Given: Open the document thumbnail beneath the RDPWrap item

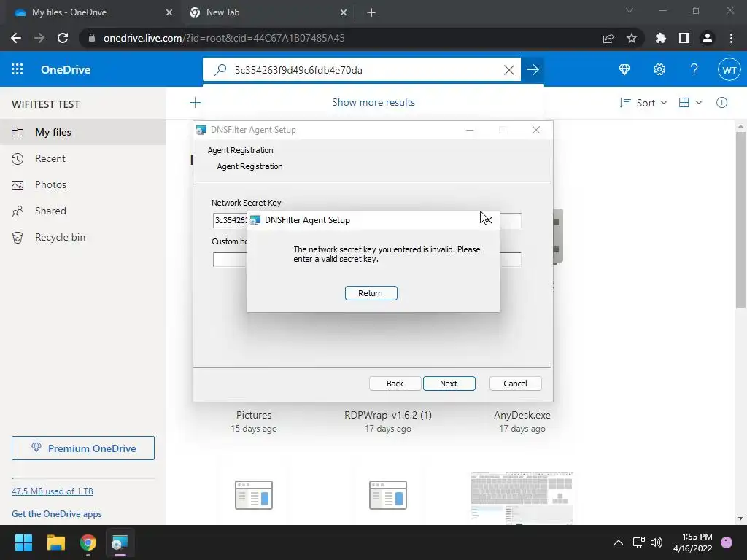Looking at the screenshot, I should 388,495.
